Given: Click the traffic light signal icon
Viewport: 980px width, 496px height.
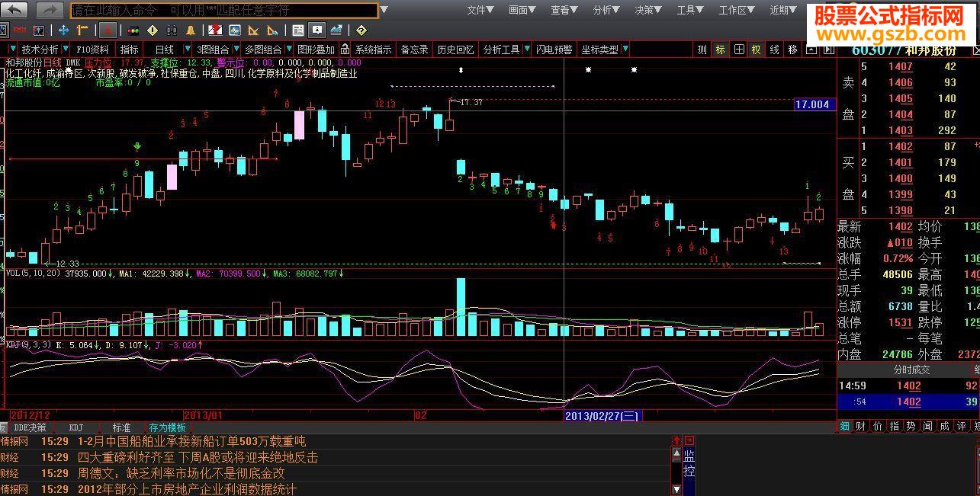Looking at the screenshot, I should [135, 31].
